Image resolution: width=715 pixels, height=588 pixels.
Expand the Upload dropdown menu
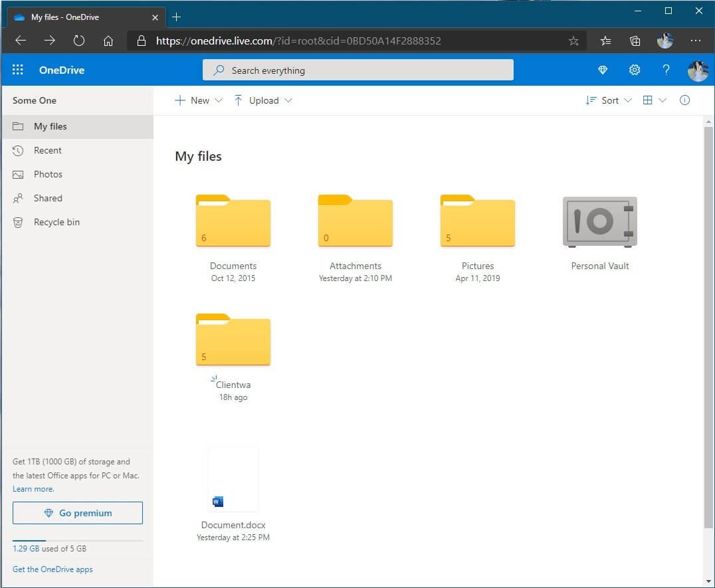pyautogui.click(x=262, y=100)
